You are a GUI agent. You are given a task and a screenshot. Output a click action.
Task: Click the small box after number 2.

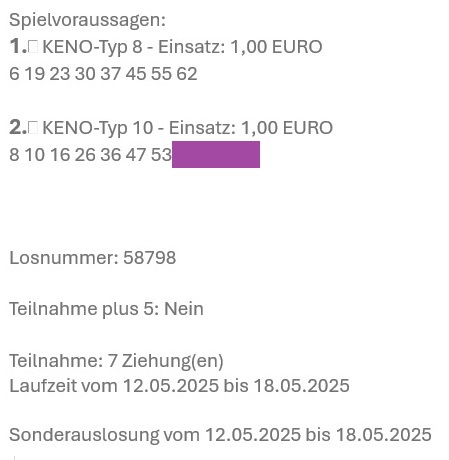coord(33,128)
